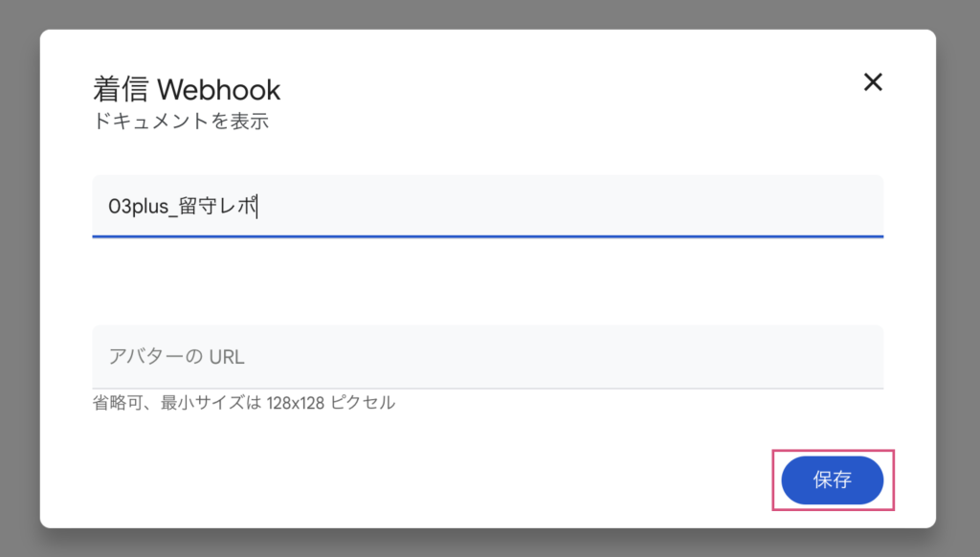Place cursor after 留守レポ in name field

coord(259,207)
